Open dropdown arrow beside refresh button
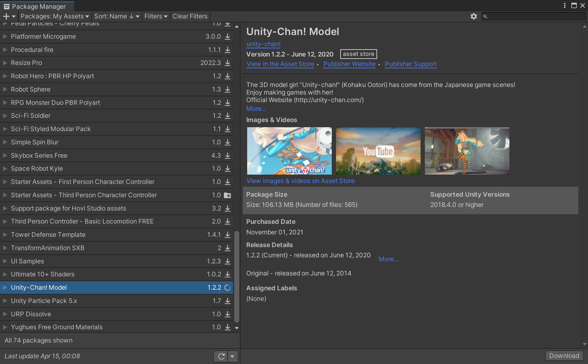588x364 pixels. [232, 356]
